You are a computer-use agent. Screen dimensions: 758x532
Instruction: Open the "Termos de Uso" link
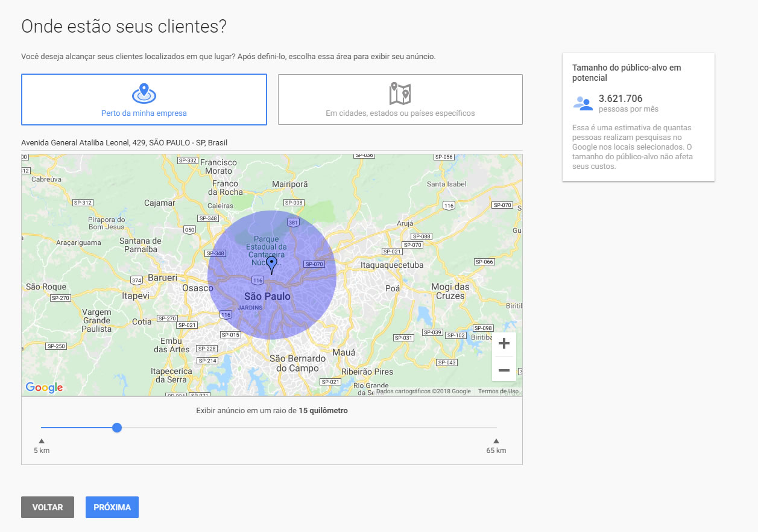(x=498, y=391)
